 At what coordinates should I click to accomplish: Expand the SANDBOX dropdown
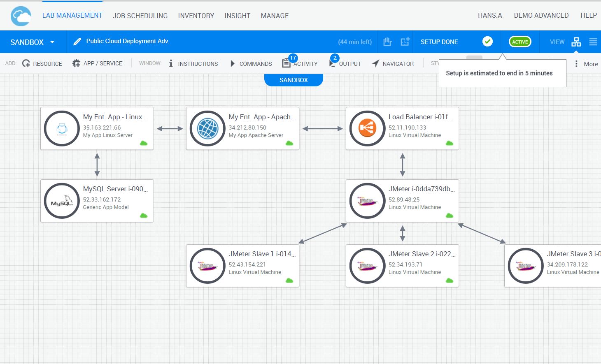point(52,42)
